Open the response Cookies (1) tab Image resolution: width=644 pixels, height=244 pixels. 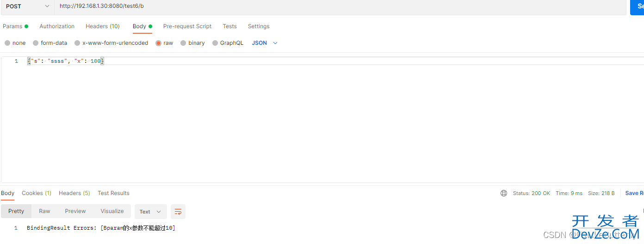[37, 193]
